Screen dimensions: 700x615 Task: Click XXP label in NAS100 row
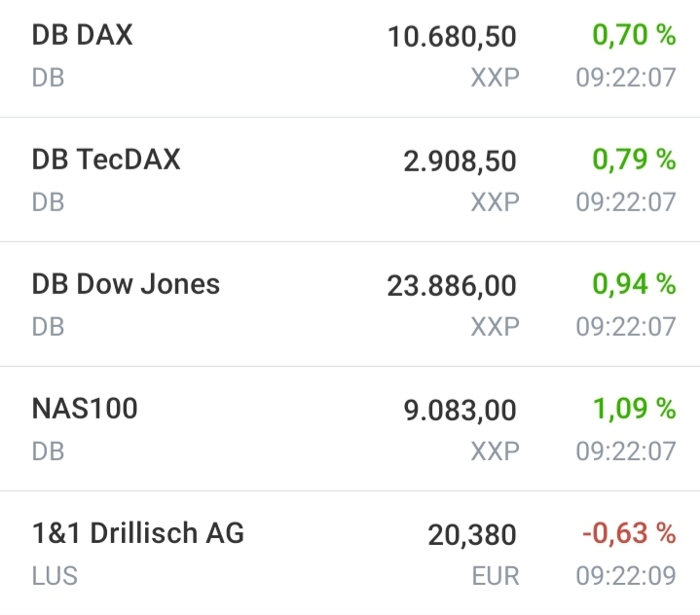495,452
